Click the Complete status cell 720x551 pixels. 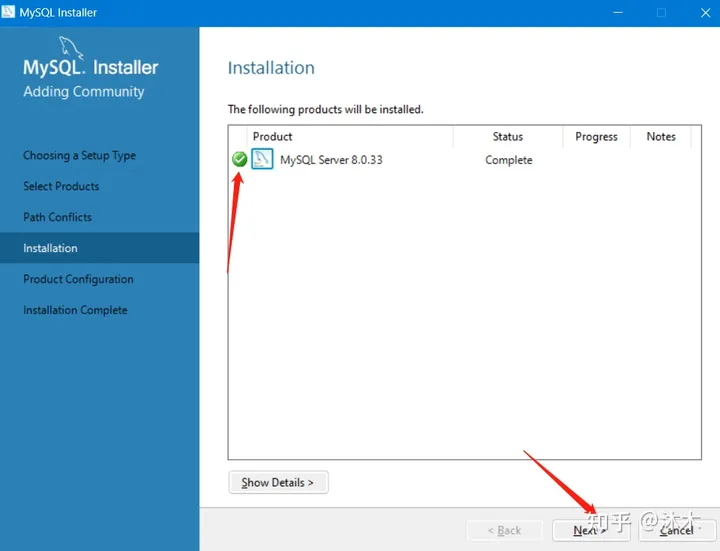coord(508,160)
